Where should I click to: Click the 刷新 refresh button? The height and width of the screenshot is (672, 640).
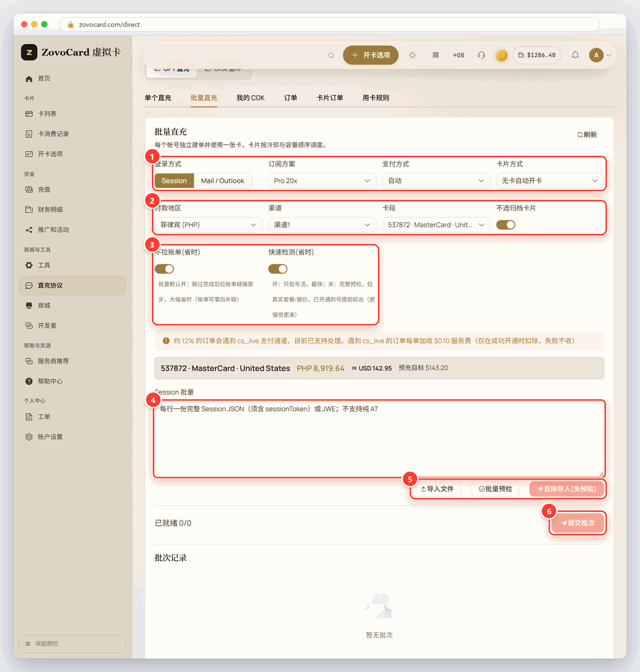click(x=587, y=134)
